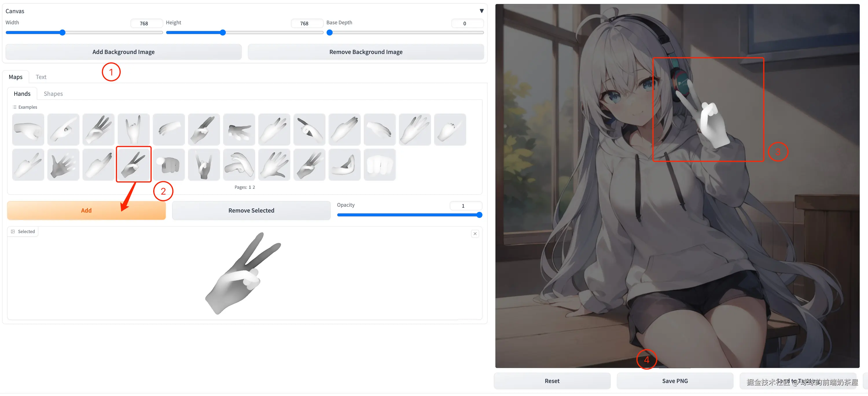
Task: Clear the Selected image with X icon
Action: pyautogui.click(x=475, y=234)
